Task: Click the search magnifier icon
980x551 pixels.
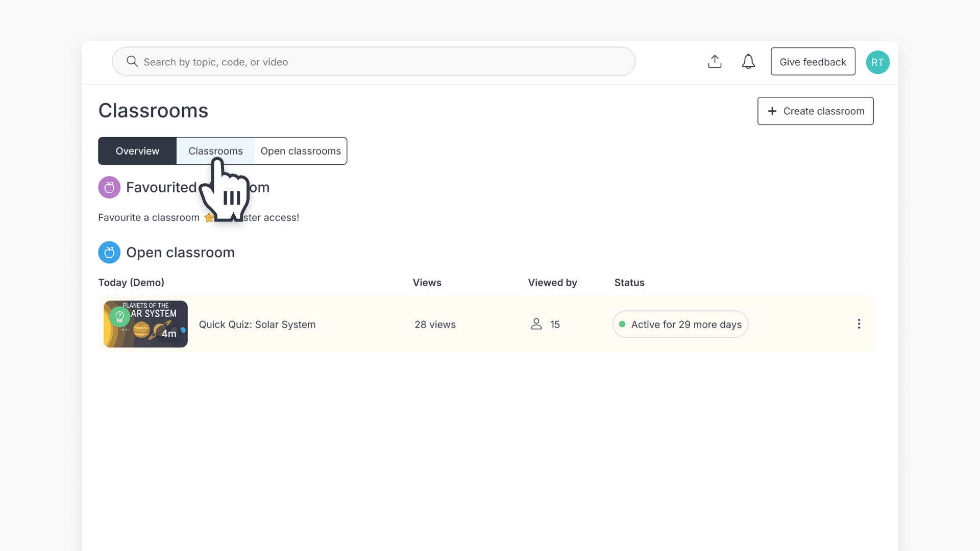Action: point(132,62)
